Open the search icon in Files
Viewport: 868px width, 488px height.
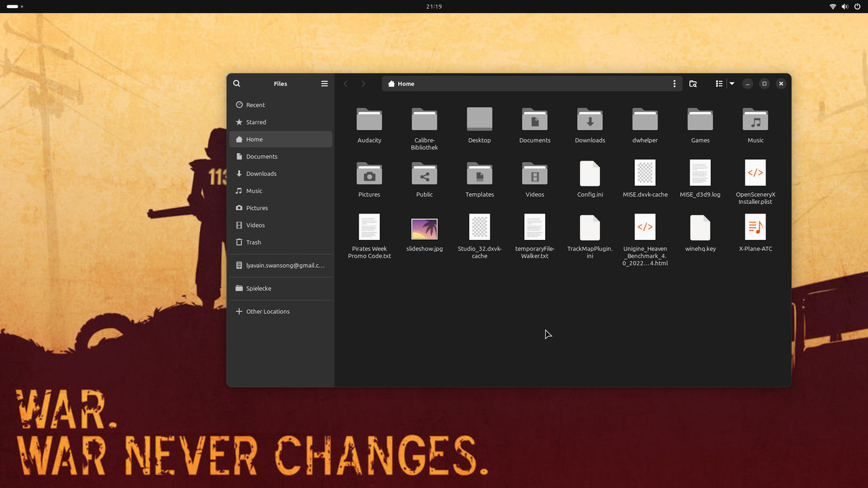[237, 83]
